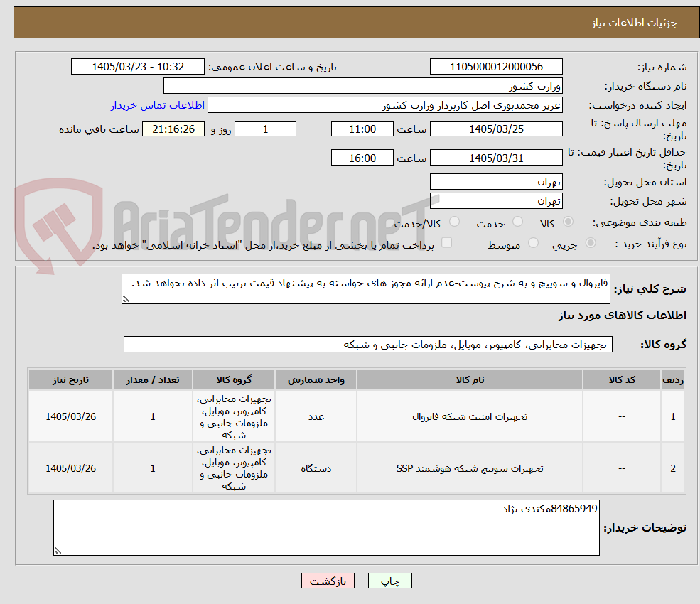Click unit cell دستگاه in row 2
The height and width of the screenshot is (604, 700).
click(316, 468)
